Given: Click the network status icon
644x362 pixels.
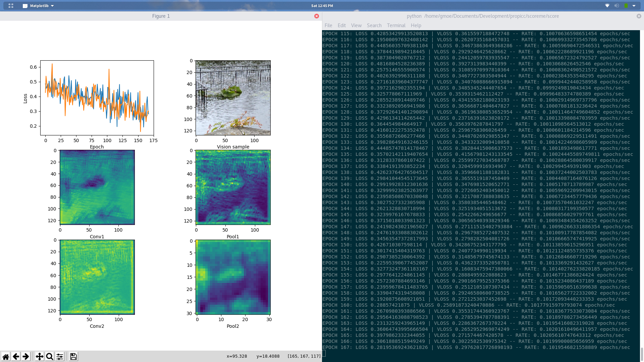Looking at the screenshot, I should 607,6.
